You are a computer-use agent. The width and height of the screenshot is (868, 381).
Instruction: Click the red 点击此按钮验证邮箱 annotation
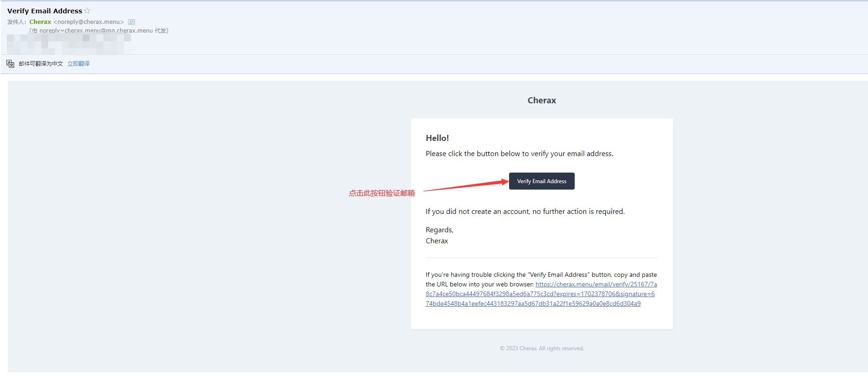coord(381,193)
